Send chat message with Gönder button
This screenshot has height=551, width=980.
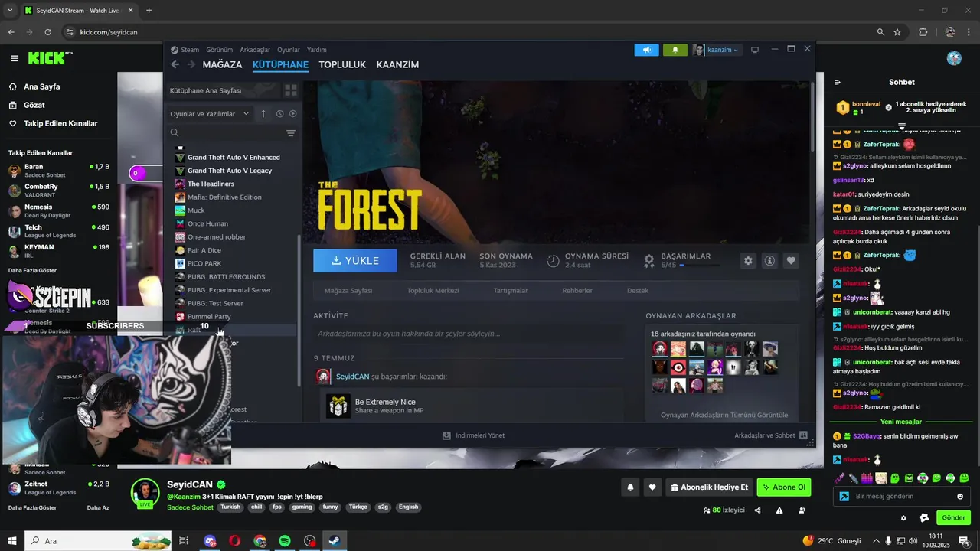(953, 518)
